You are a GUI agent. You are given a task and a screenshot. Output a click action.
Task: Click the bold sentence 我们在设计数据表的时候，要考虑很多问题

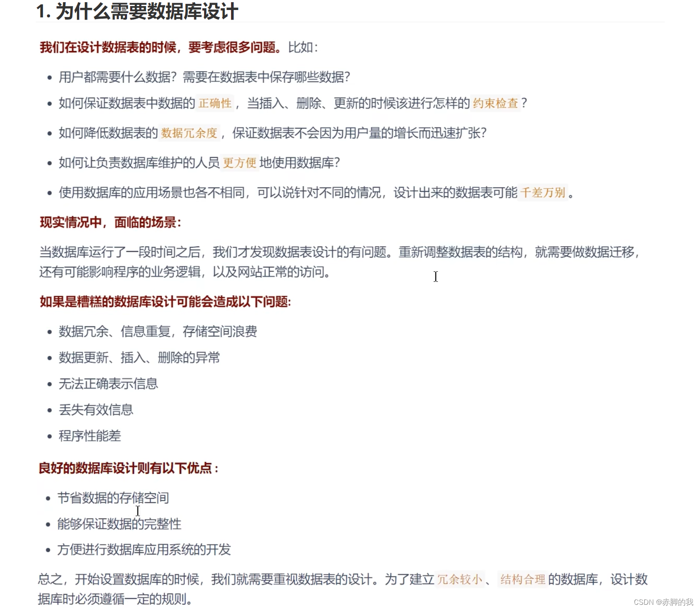pyautogui.click(x=159, y=46)
